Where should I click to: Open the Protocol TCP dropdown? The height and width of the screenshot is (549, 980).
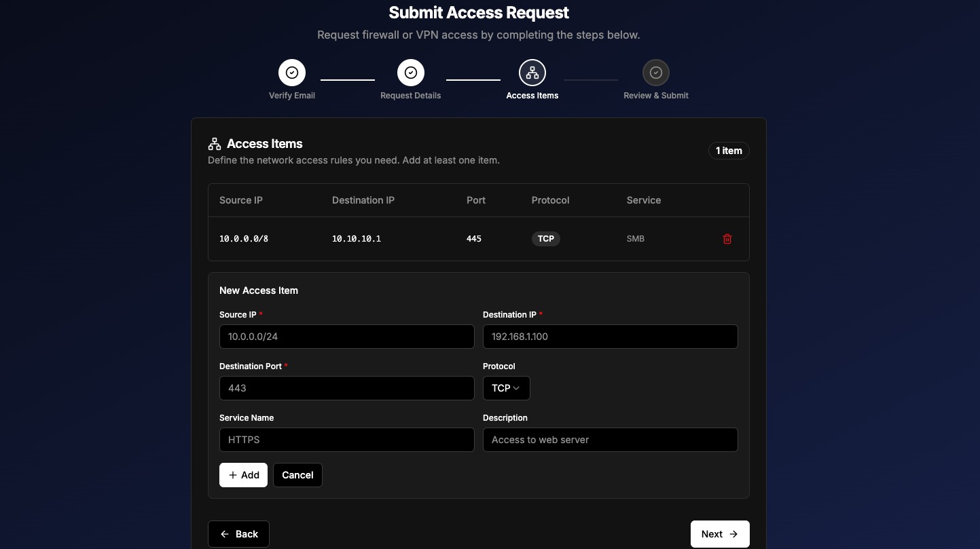point(506,388)
